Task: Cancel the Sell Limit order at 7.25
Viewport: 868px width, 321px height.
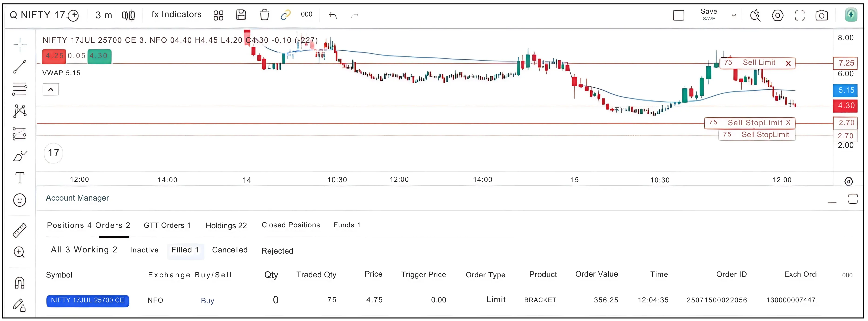Action: (x=788, y=63)
